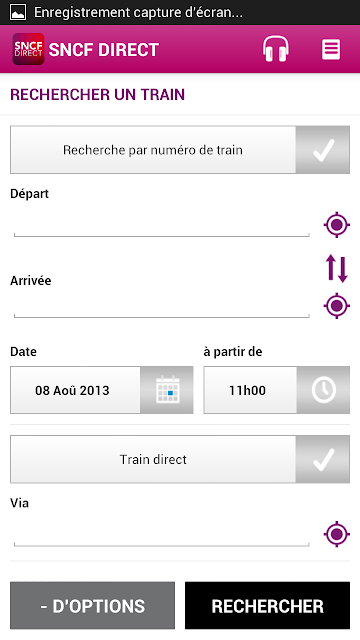Open calendar icon for date
Viewport: 360px width, 640px height.
(167, 390)
